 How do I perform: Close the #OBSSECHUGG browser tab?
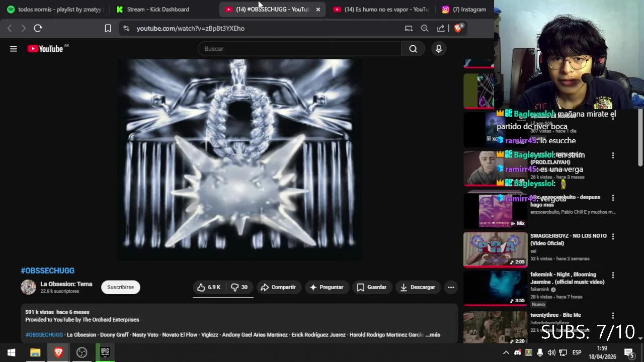[318, 10]
